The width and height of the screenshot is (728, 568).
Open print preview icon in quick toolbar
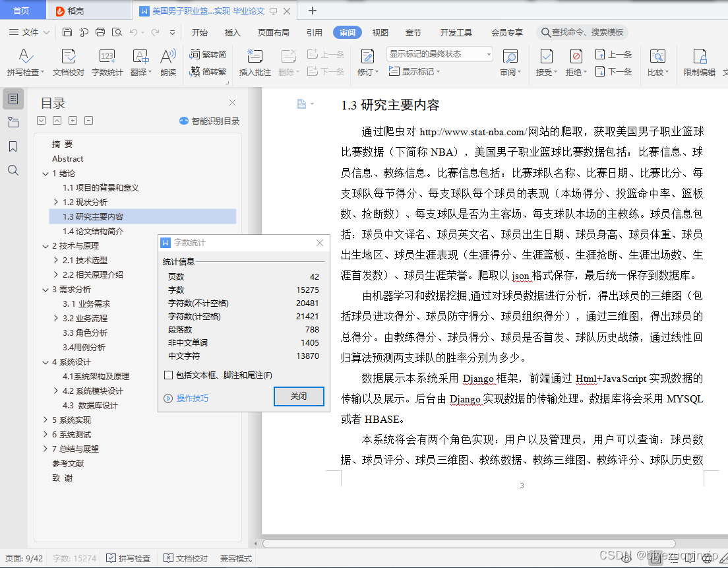tap(117, 32)
